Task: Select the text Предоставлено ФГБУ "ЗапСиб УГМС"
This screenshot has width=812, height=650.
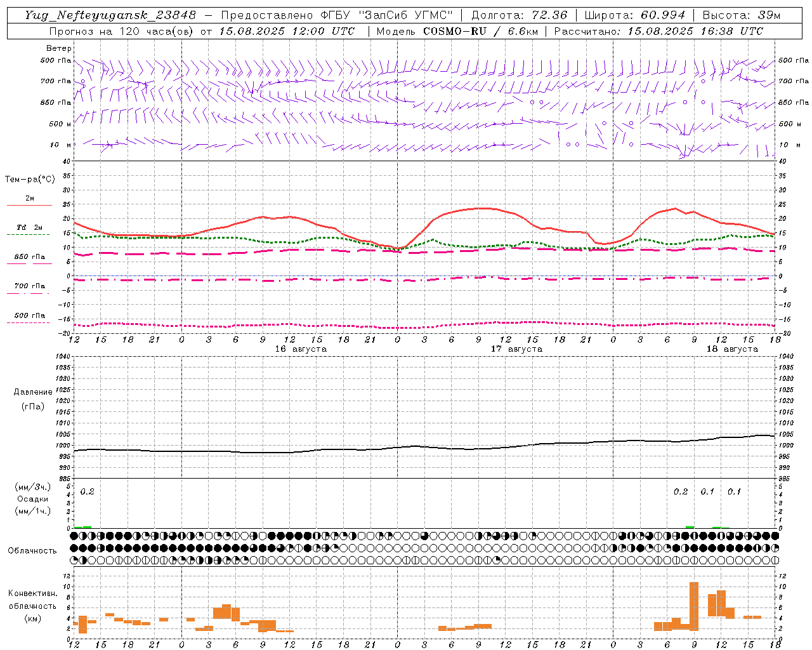Action: (336, 15)
